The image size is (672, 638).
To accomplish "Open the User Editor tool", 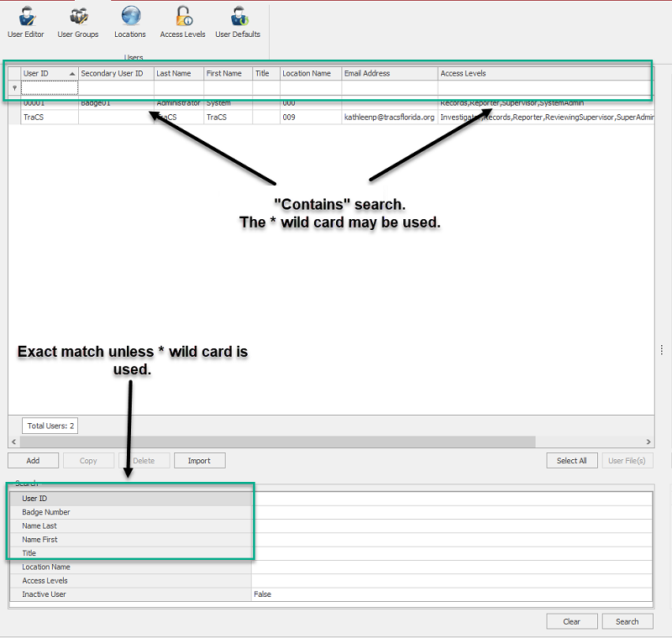I will (x=26, y=22).
